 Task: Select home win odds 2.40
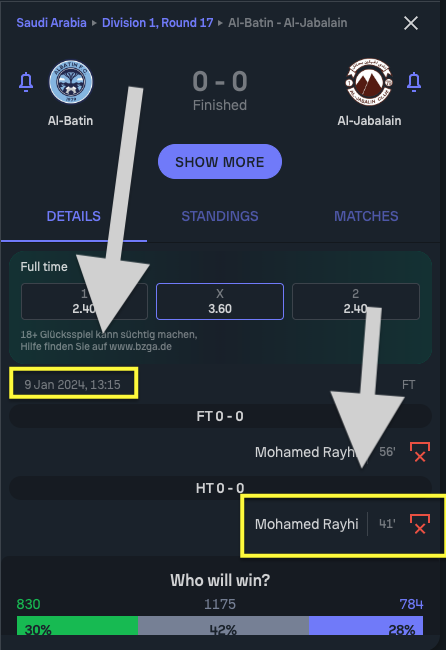pyautogui.click(x=85, y=301)
